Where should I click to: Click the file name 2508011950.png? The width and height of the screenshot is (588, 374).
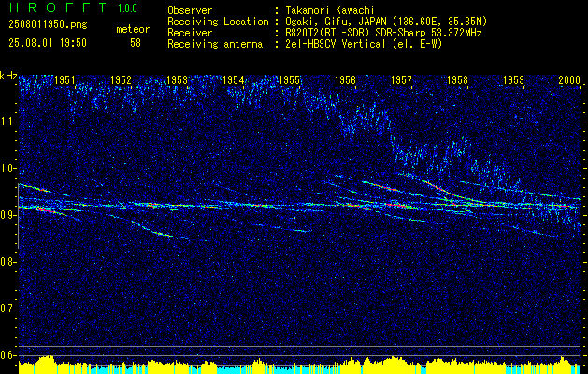[x=48, y=25]
